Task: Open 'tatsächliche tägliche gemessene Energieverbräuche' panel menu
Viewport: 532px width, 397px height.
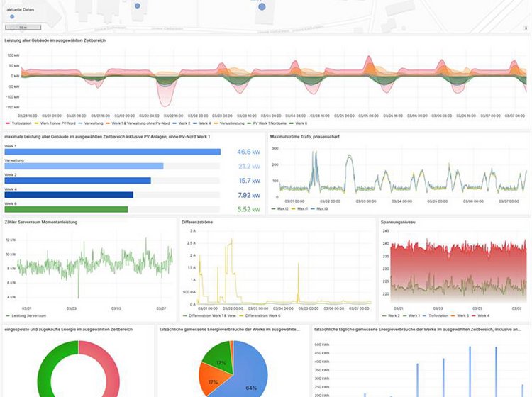Action: (x=418, y=330)
